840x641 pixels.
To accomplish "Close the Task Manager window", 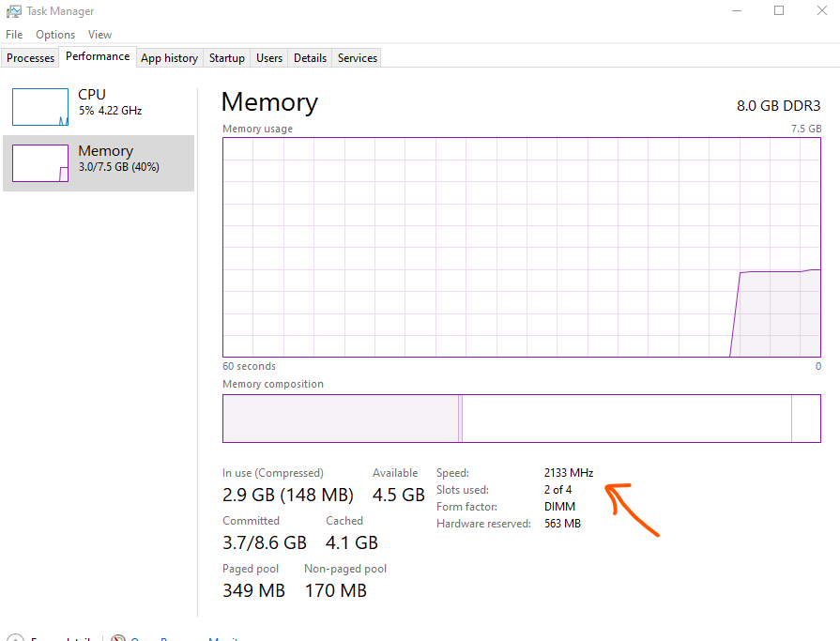I will [x=822, y=10].
